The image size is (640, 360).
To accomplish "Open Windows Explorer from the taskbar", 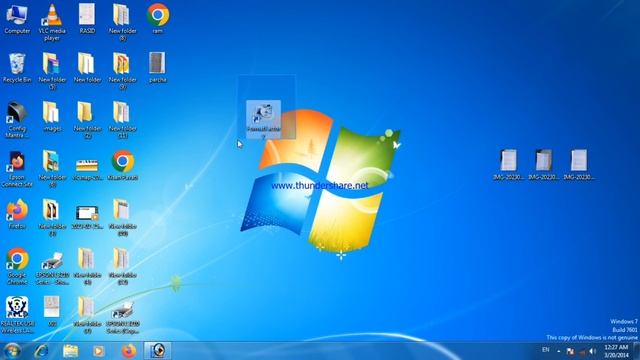I will [70, 351].
